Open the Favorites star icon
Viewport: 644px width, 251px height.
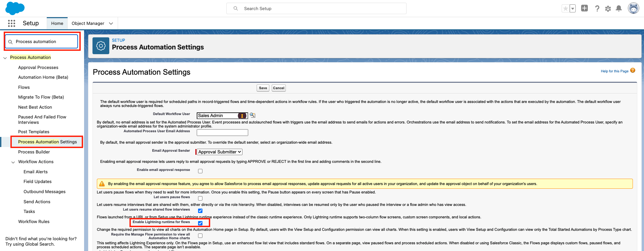tap(565, 8)
